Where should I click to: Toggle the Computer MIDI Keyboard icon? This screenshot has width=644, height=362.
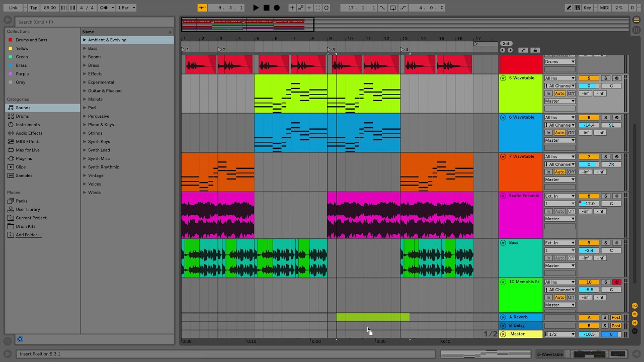[x=578, y=8]
